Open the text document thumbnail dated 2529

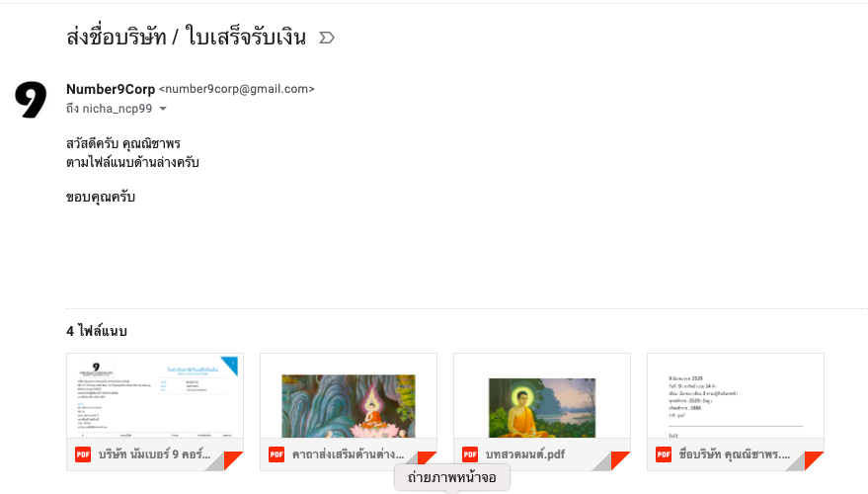736,396
